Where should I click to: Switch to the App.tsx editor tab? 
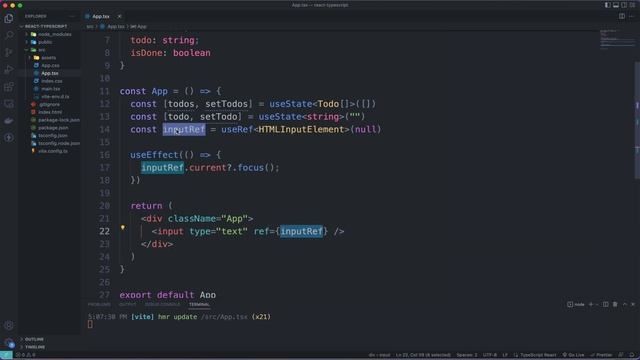(100, 16)
